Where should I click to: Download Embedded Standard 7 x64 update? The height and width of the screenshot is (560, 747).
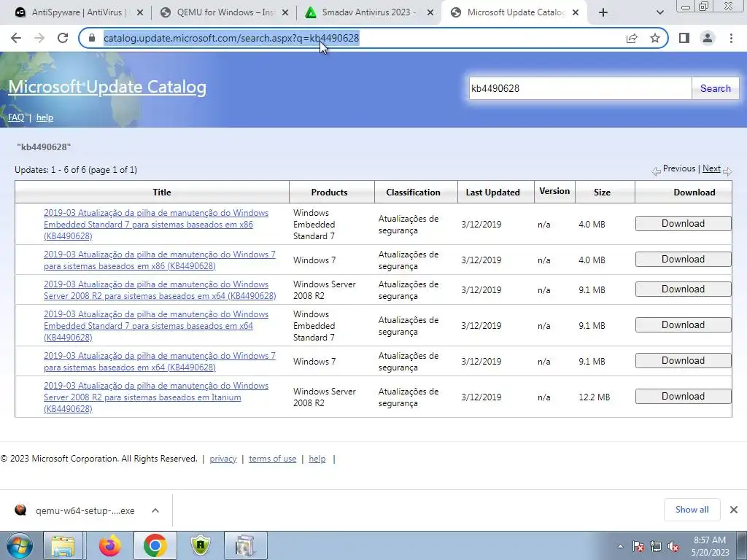(x=683, y=324)
